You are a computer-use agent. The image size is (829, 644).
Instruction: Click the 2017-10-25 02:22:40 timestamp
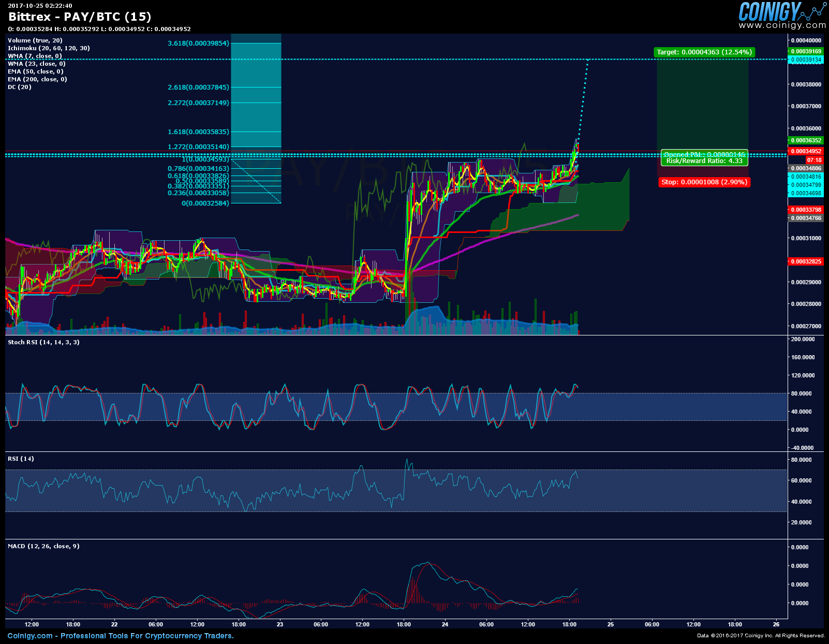click(x=40, y=6)
